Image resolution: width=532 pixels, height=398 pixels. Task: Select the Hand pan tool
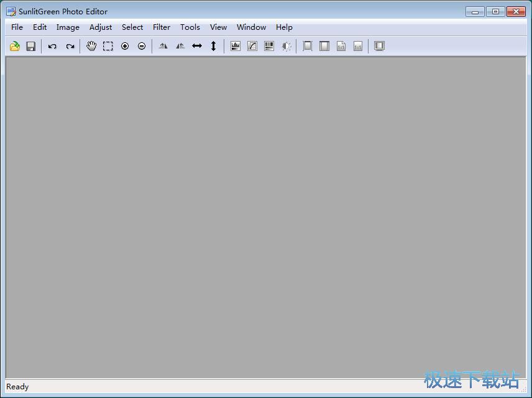(x=91, y=46)
